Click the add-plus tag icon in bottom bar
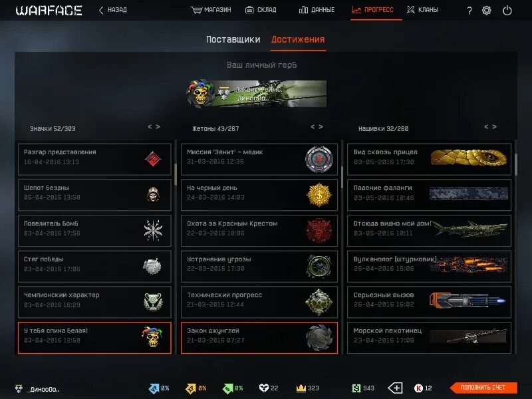 click(x=395, y=388)
